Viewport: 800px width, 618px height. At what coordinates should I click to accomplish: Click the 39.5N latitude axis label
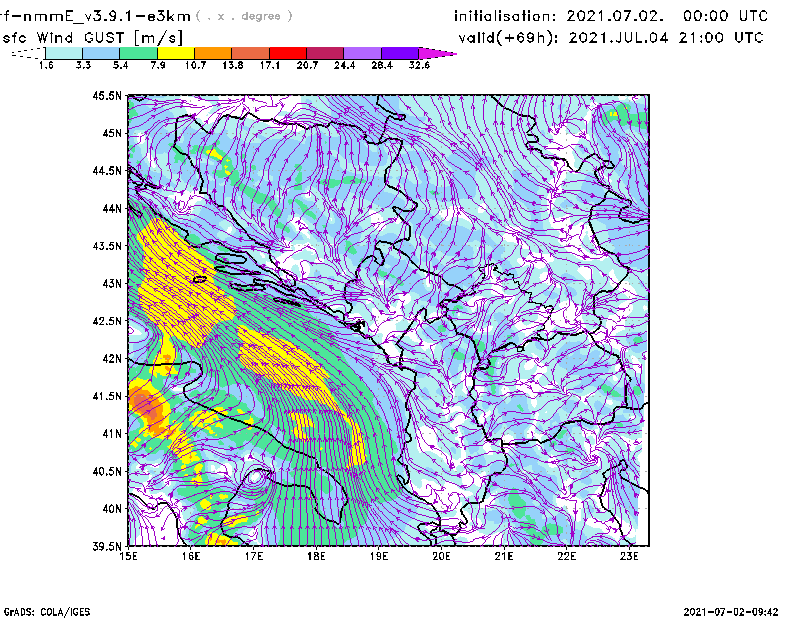point(107,546)
